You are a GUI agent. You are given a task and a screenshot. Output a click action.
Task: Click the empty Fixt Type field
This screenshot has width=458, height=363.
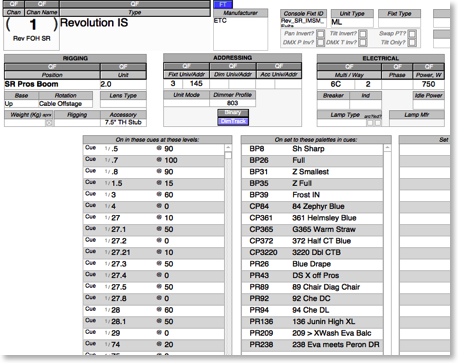coord(399,22)
